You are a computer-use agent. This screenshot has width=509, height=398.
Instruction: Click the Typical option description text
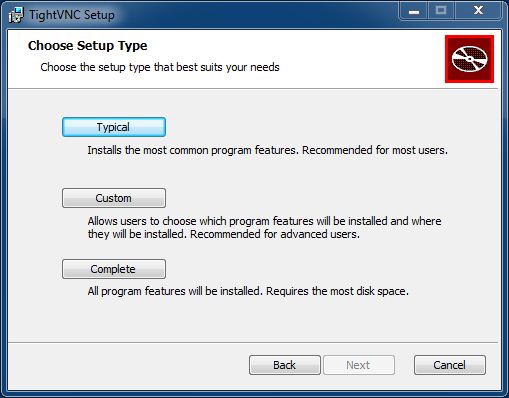click(267, 150)
